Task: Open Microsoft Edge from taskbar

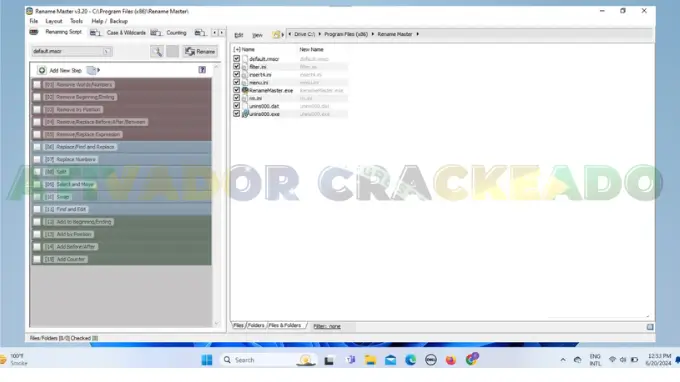Action: [x=410, y=360]
